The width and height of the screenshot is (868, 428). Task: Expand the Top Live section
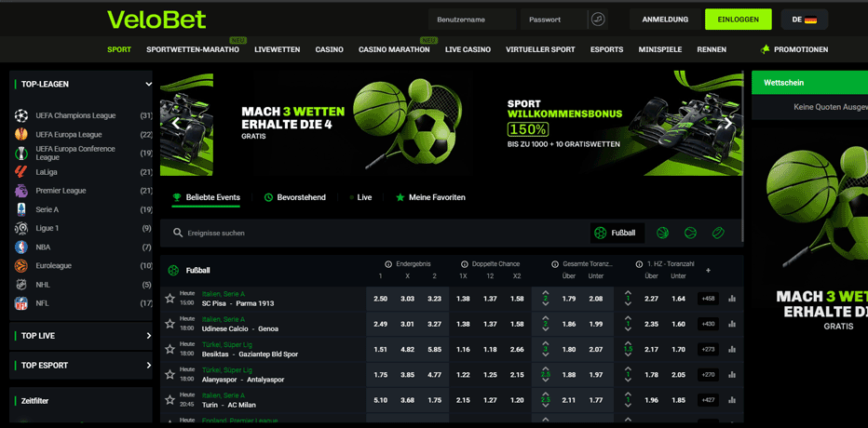[x=148, y=336]
